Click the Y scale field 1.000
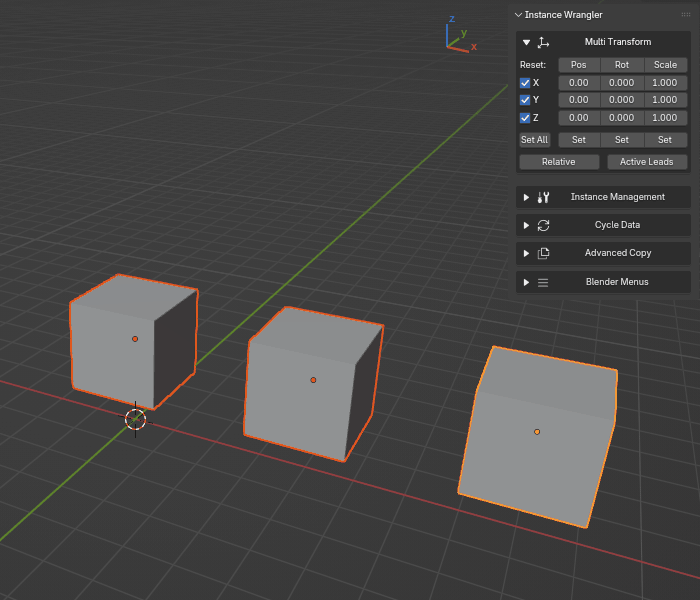 [665, 100]
